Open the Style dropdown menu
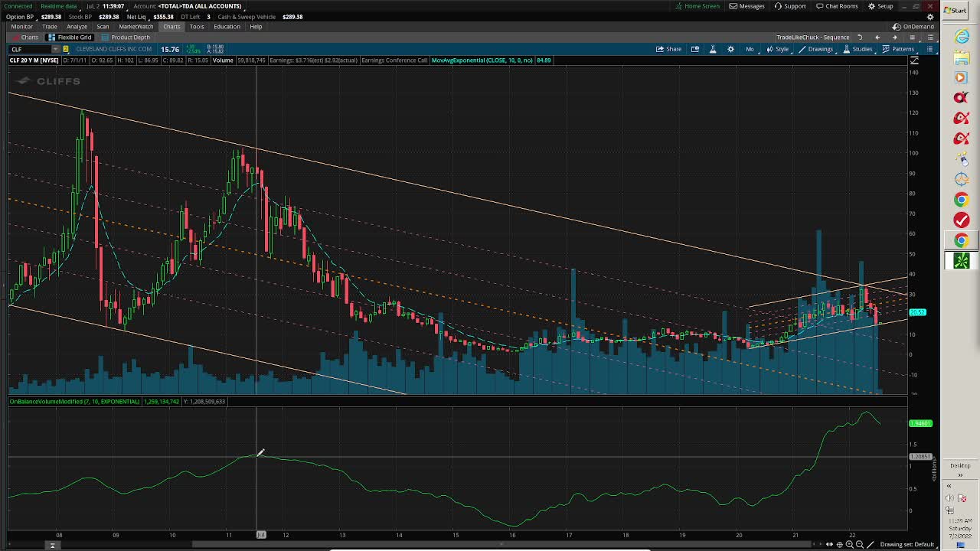Image resolution: width=980 pixels, height=551 pixels. (778, 49)
